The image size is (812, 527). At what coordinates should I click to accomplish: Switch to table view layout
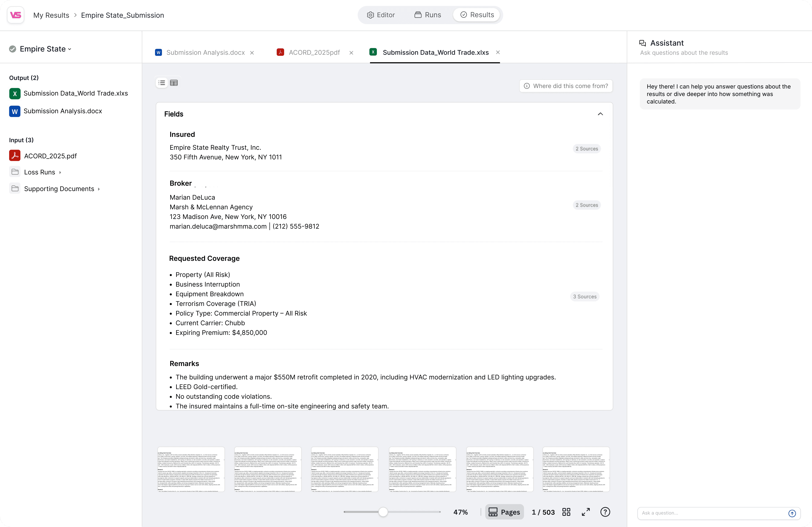[x=174, y=83]
